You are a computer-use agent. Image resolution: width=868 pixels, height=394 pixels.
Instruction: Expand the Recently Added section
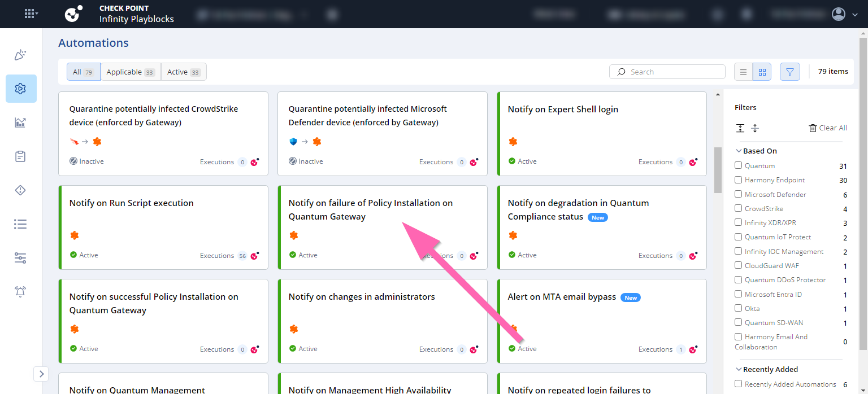pos(739,369)
